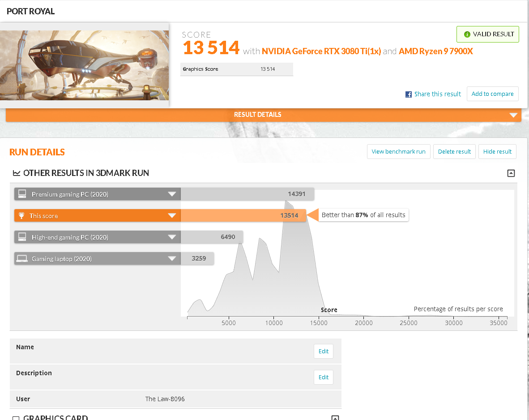This screenshot has height=420, width=529.
Task: Add this result to compare
Action: coord(492,94)
